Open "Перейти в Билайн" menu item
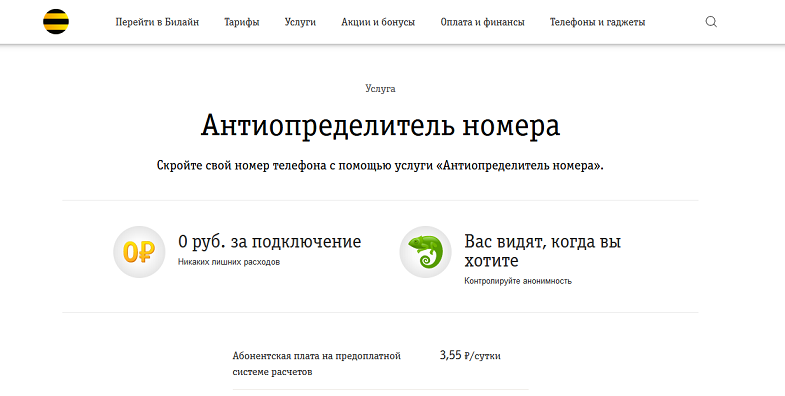Image resolution: width=785 pixels, height=396 pixels. 157,22
